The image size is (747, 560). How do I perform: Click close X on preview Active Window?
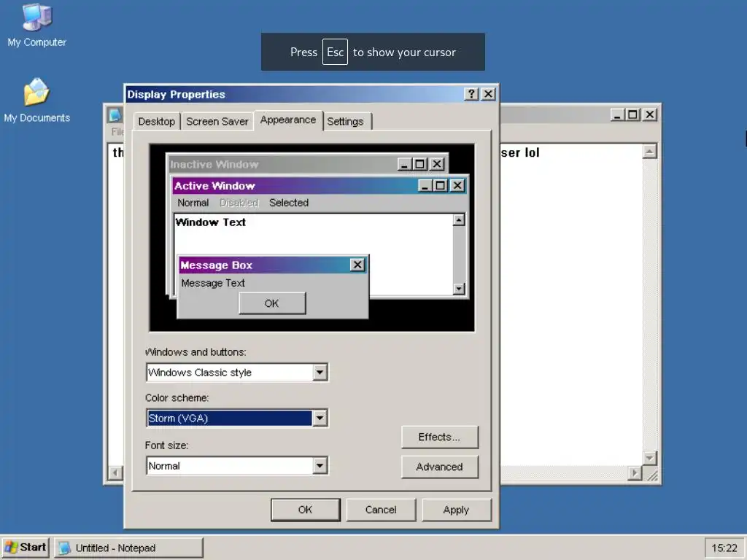point(457,186)
